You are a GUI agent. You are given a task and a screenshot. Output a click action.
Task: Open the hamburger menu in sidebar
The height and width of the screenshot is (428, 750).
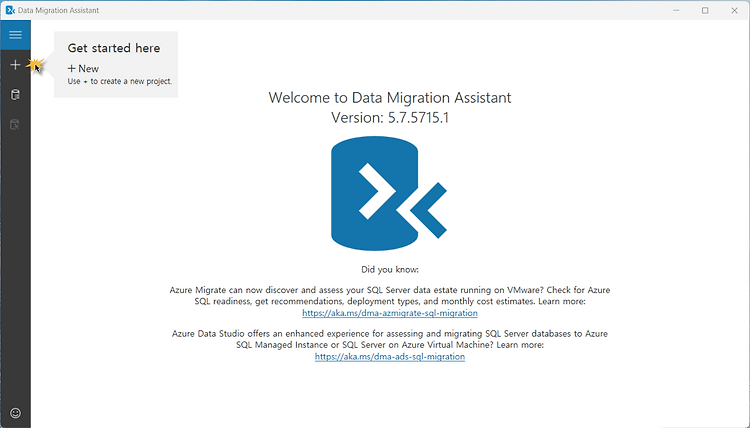[15, 35]
